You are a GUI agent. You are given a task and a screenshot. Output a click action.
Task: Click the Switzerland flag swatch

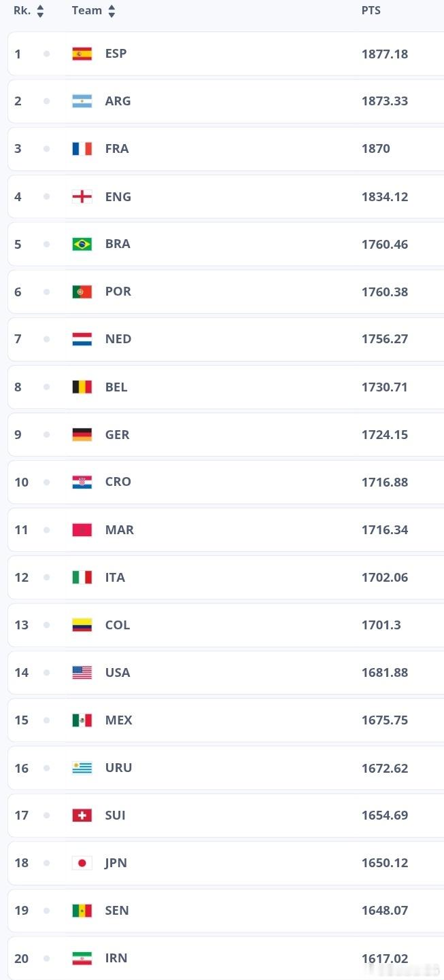pyautogui.click(x=82, y=815)
